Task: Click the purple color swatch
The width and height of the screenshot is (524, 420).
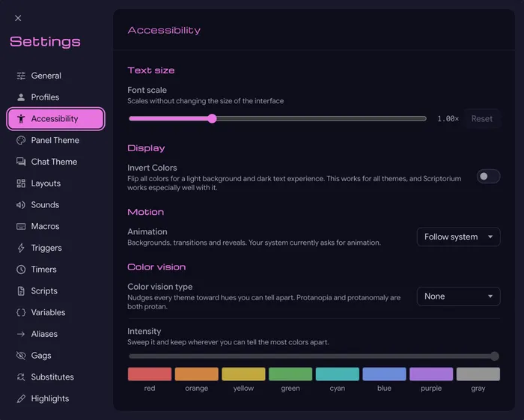Action: point(431,374)
